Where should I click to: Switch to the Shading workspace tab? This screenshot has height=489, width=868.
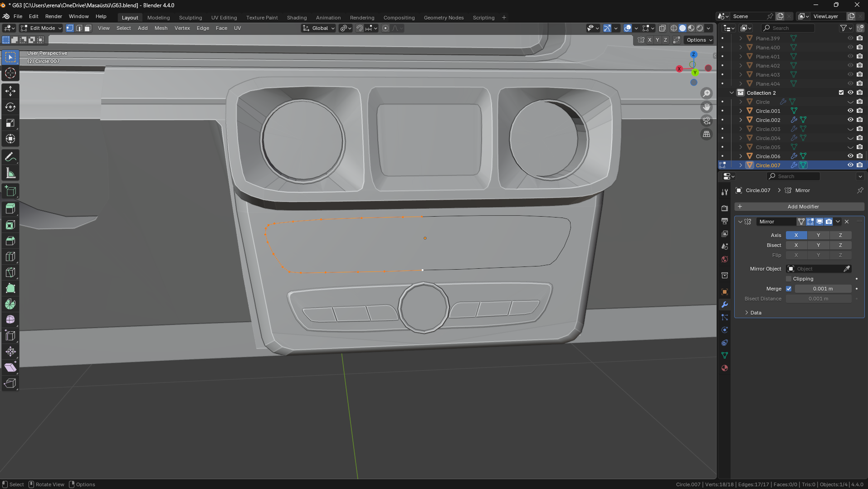297,18
